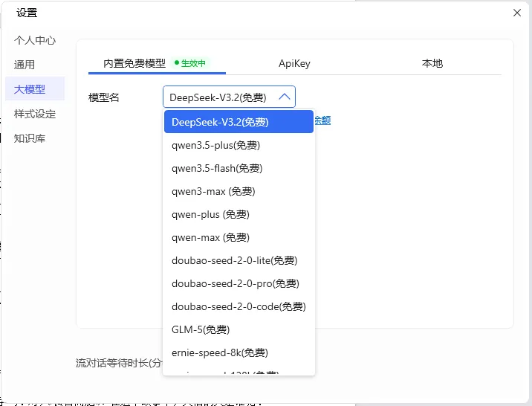Open 知识库 settings section
The height and width of the screenshot is (406, 532).
tap(30, 138)
